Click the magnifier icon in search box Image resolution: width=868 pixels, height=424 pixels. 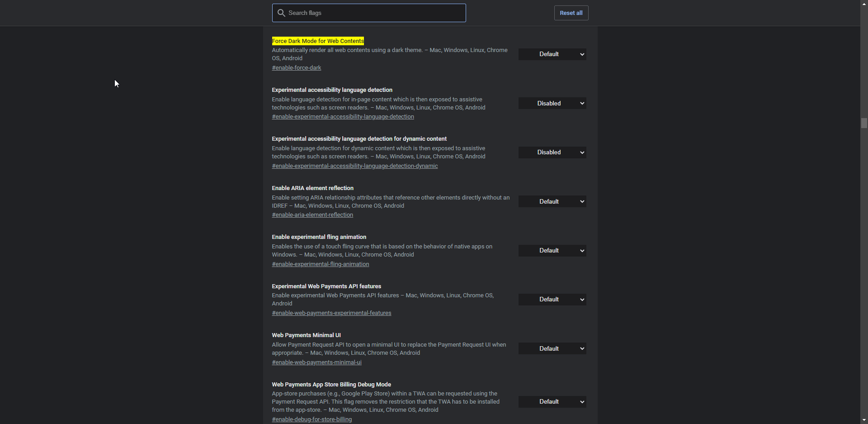click(281, 13)
